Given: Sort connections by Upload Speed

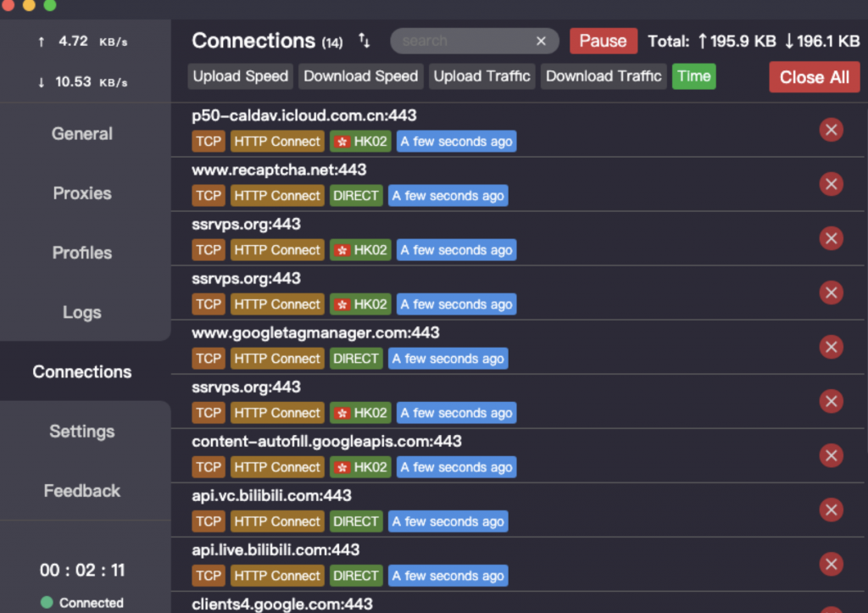Looking at the screenshot, I should (x=240, y=75).
